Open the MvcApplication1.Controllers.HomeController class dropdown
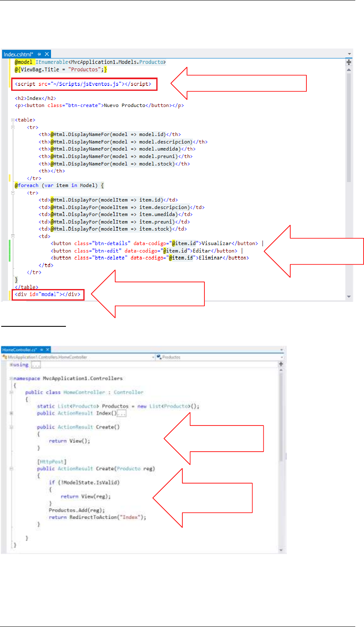The height and width of the screenshot is (627, 364). point(78,357)
